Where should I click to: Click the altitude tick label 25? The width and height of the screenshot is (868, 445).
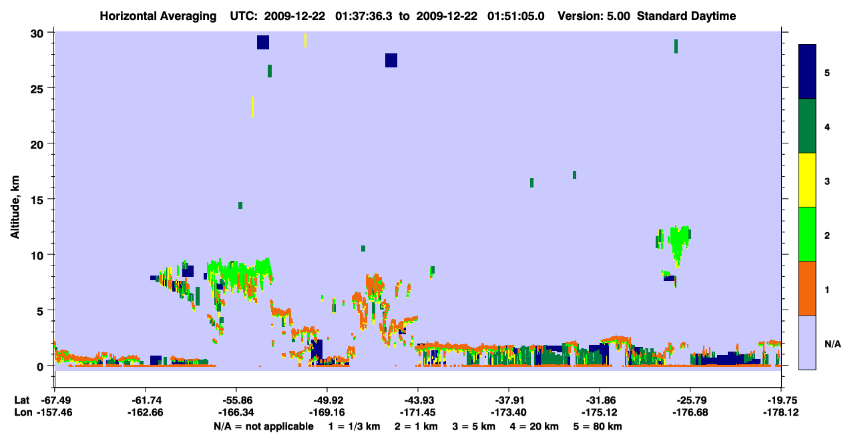(38, 88)
